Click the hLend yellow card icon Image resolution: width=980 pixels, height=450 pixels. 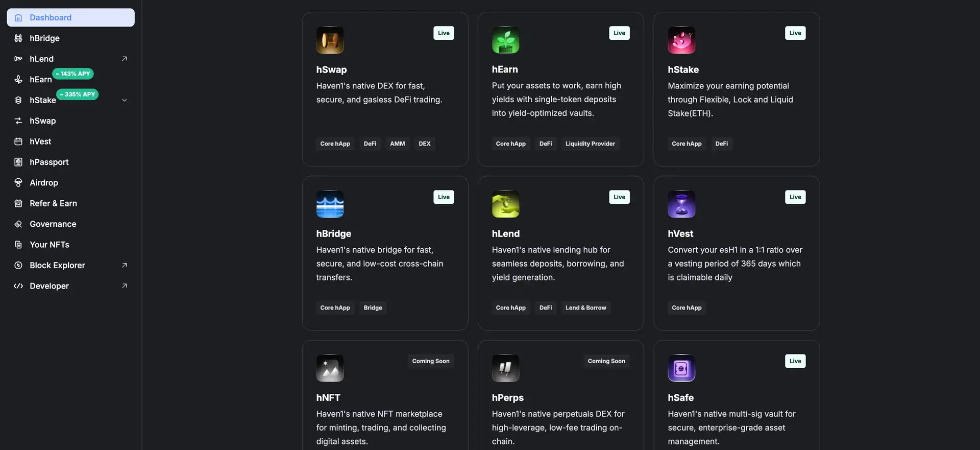505,204
